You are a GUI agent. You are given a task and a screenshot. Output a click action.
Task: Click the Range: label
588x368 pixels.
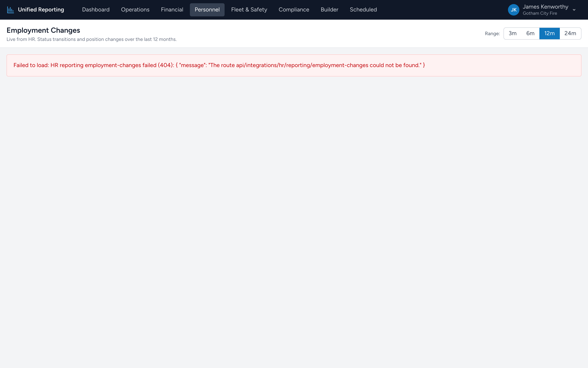[x=492, y=34]
